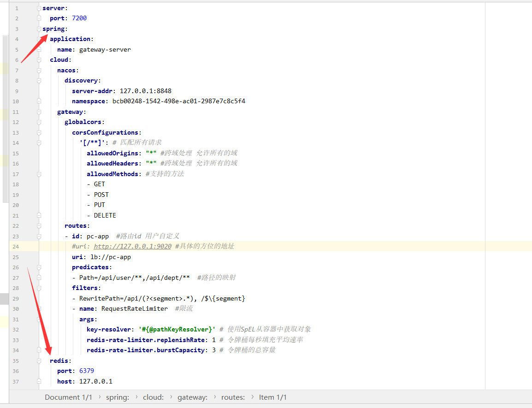Viewport: 532px width, 408px height.
Task: Click the 'allowedMethods' key
Action: (x=112, y=174)
